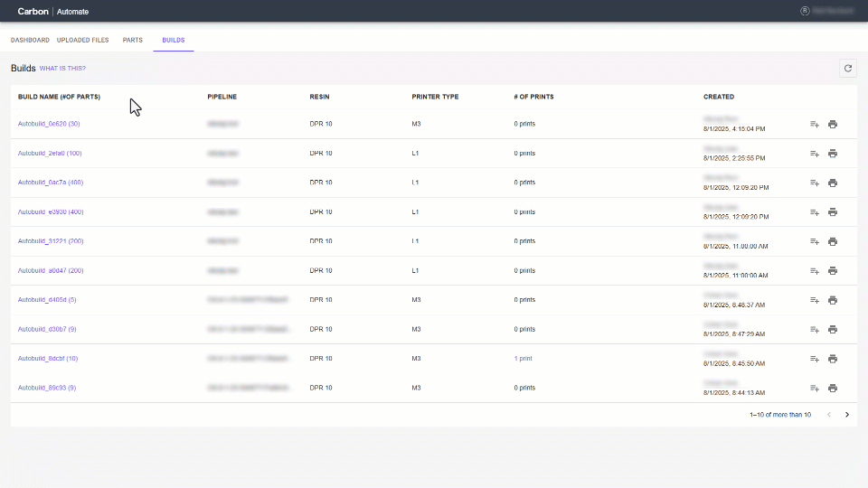Screen dimensions: 868x488
Task: Click '0 prints' in Autobuild_0e620 row
Action: [524, 124]
